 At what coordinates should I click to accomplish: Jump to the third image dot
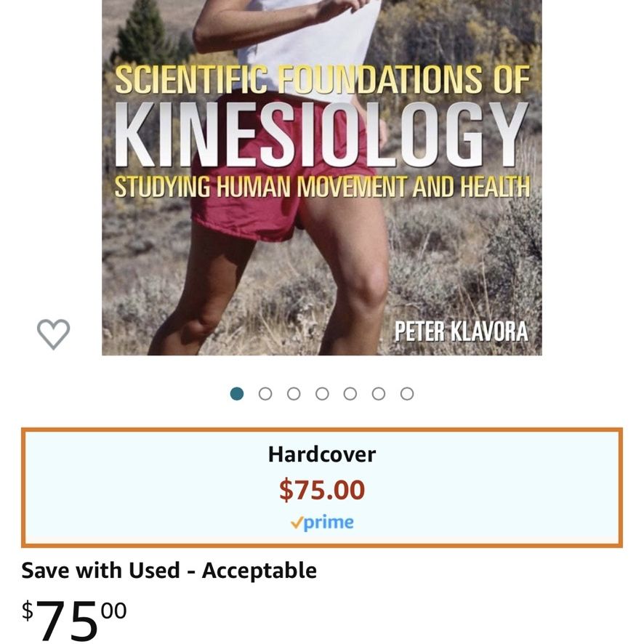[x=294, y=393]
